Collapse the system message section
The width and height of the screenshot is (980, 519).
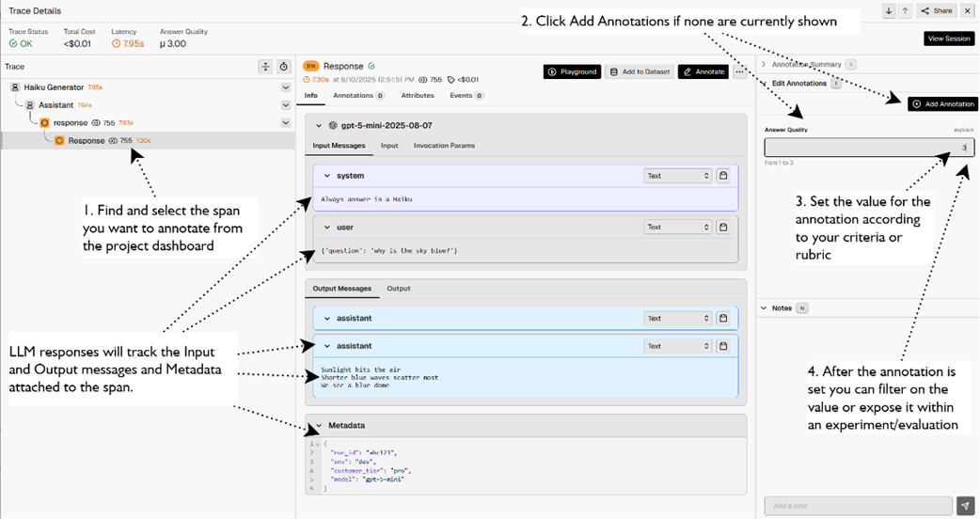(327, 176)
